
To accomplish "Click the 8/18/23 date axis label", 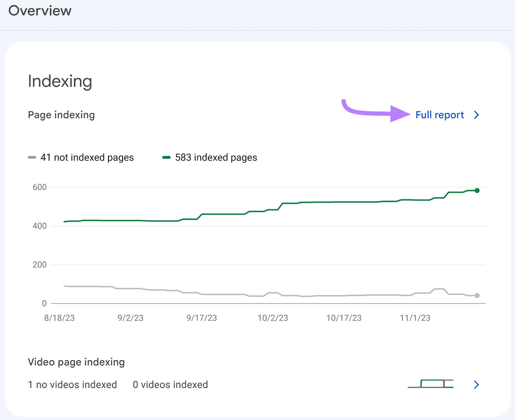I will tap(60, 318).
